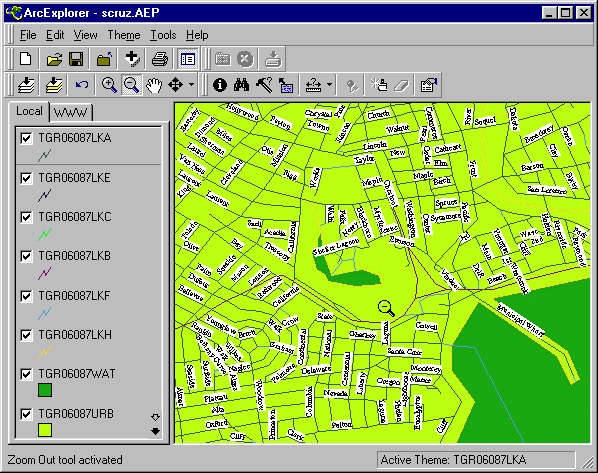The height and width of the screenshot is (473, 598).
Task: Open the Help menu
Action: click(x=197, y=35)
